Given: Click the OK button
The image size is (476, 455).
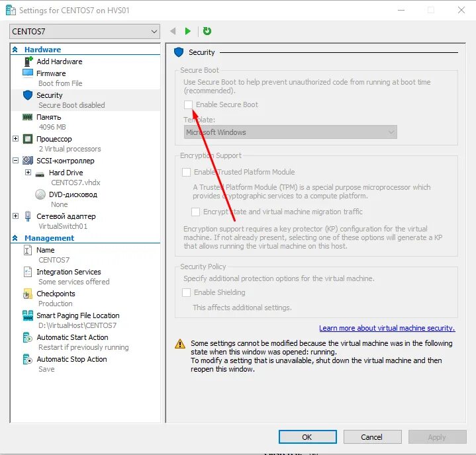Looking at the screenshot, I should click(x=308, y=437).
